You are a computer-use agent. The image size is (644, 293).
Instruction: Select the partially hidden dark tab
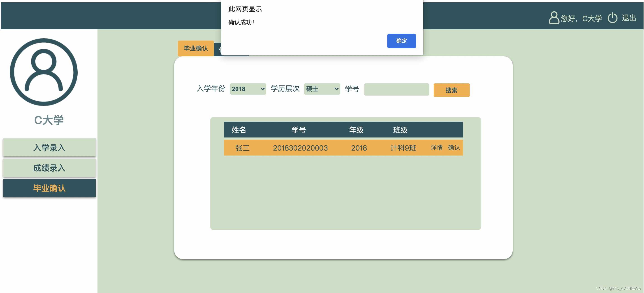tap(218, 50)
